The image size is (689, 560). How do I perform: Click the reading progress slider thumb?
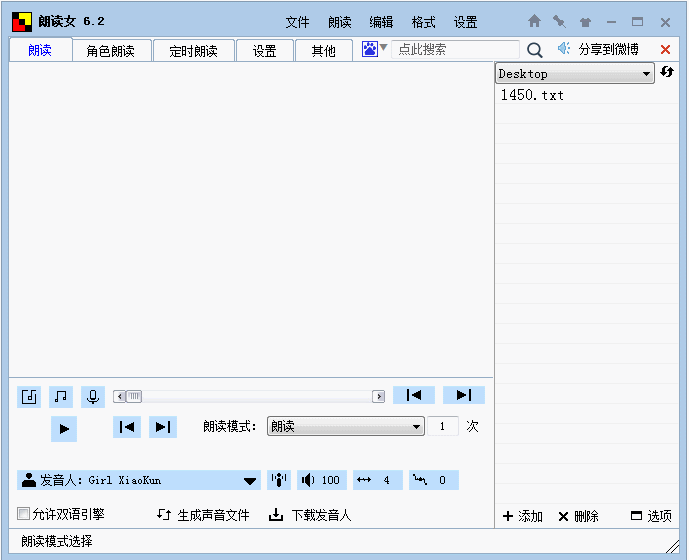(133, 396)
